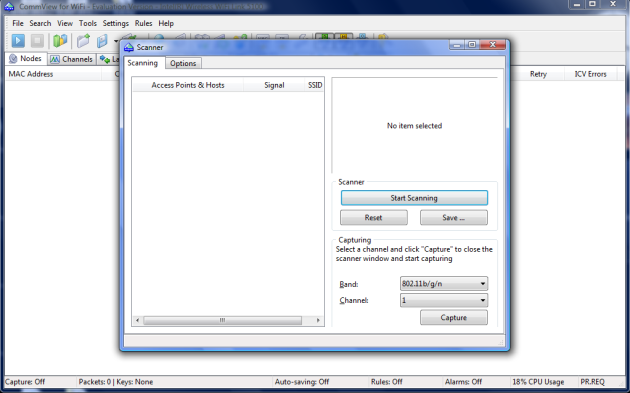Click the 'No item selected' text

pos(414,126)
